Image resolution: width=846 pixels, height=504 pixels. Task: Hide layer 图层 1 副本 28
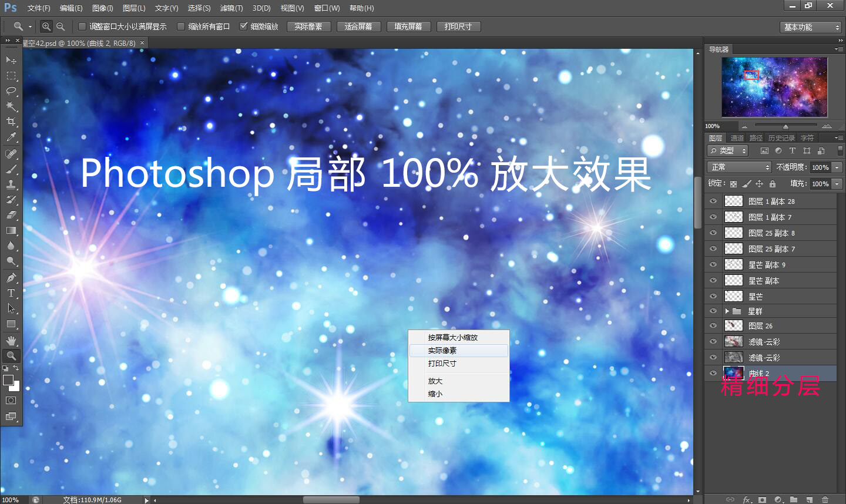pyautogui.click(x=713, y=201)
